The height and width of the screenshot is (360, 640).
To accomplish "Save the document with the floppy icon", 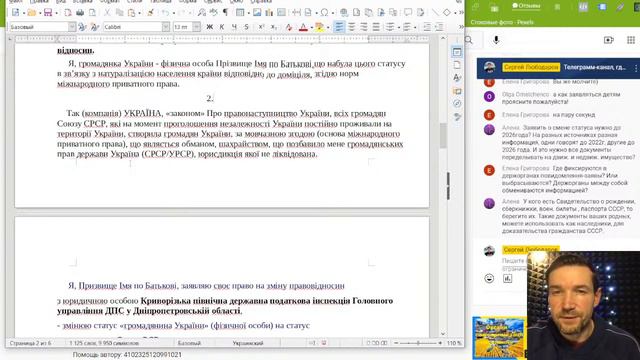I will pos(48,13).
